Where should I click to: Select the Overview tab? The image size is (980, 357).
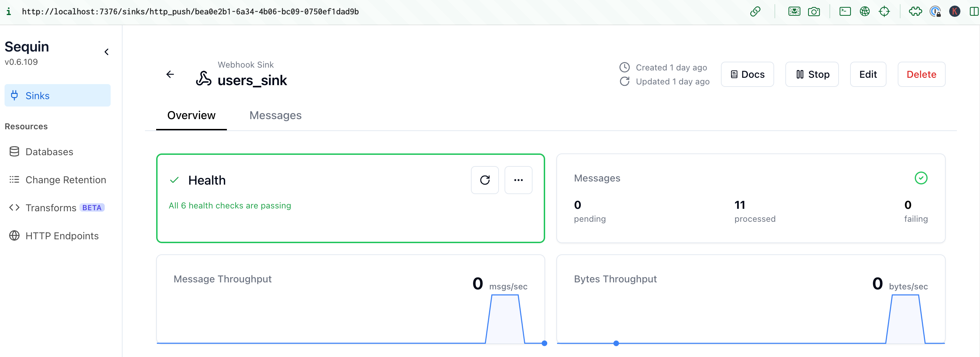[x=191, y=115]
